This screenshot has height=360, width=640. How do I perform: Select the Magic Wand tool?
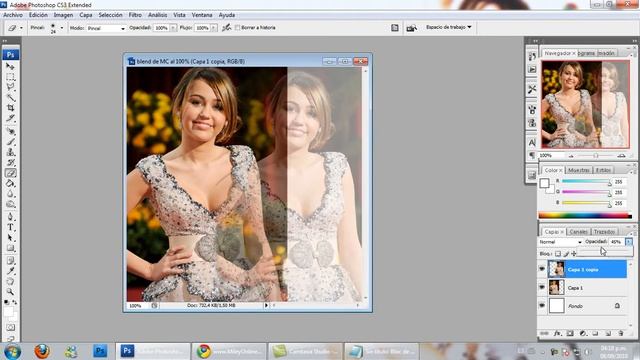[11, 98]
